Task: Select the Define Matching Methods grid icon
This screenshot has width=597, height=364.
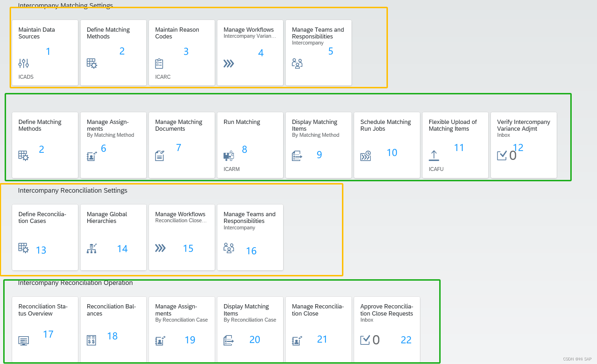Action: point(92,64)
